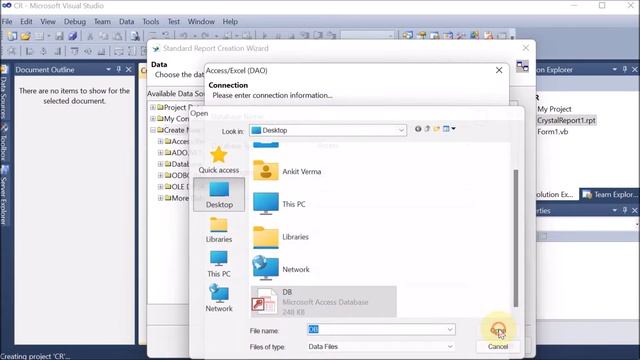Screen dimensions: 640x360
Task: Select Libraries in the Open dialog sidebar
Action: click(219, 230)
